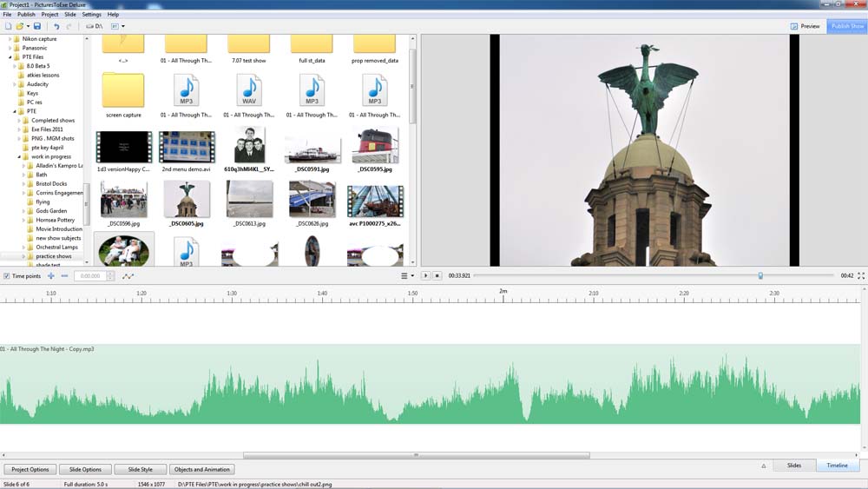Open the Publish menu
The image size is (868, 489).
coord(27,15)
